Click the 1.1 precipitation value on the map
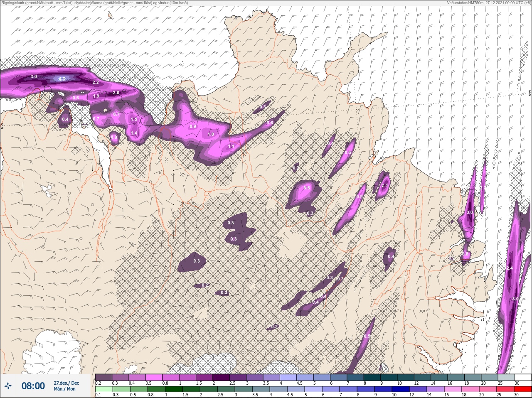Viewport: 532px width, 398px height. coord(231,146)
